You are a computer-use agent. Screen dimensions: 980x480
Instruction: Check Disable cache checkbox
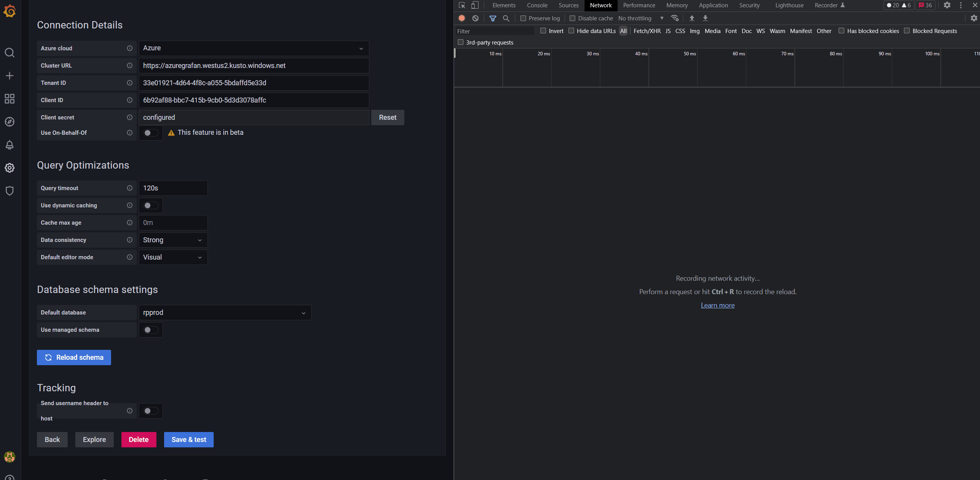tap(572, 18)
